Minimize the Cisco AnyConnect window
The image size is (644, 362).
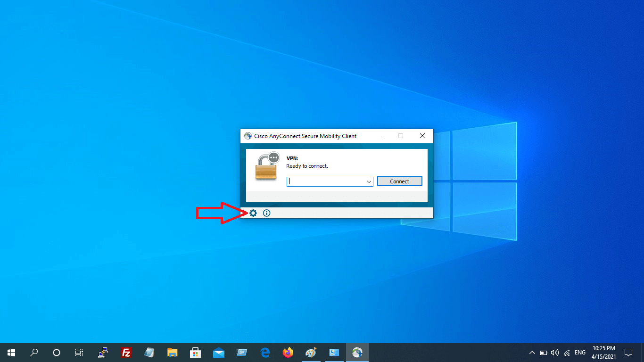[x=379, y=136]
